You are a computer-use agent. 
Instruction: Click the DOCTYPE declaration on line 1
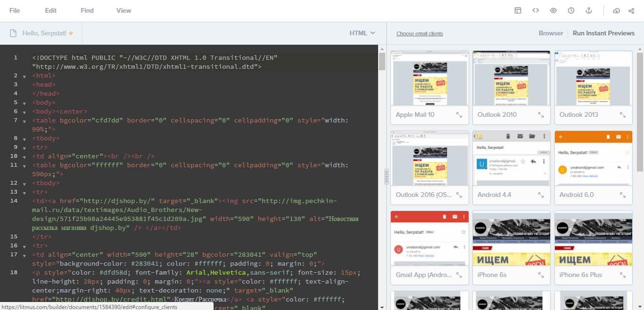pos(155,62)
